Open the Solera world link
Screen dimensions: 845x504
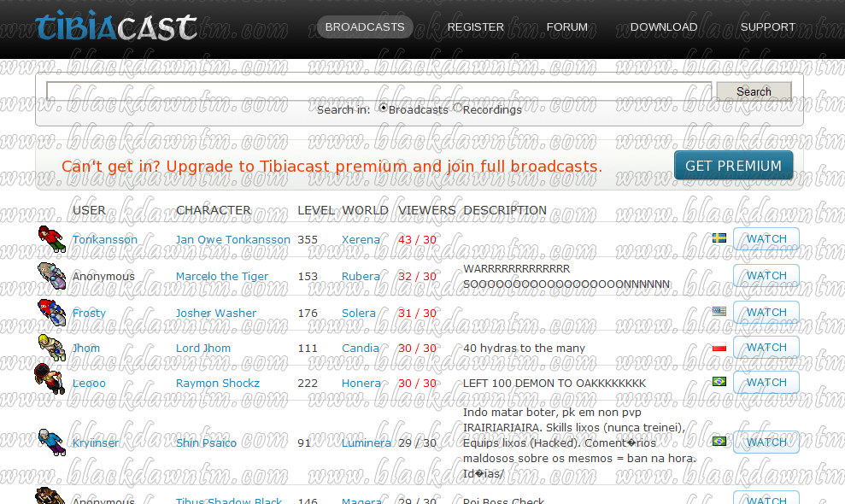[x=358, y=313]
